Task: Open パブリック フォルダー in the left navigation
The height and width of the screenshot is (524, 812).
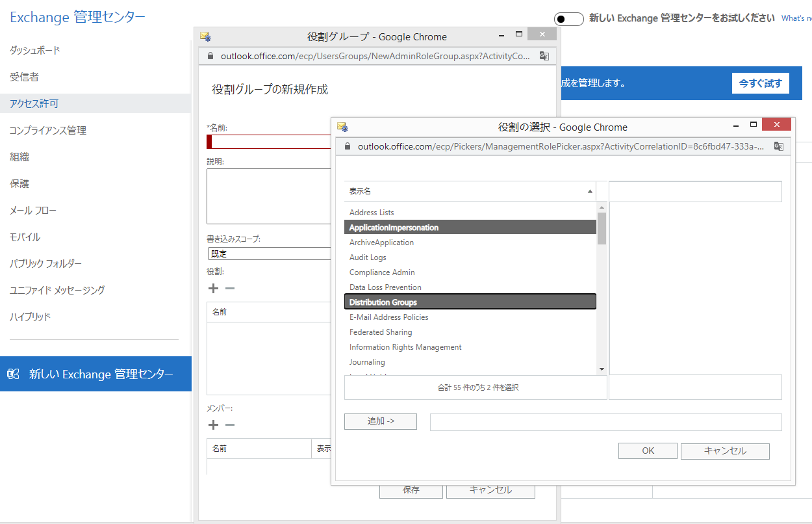Action: pyautogui.click(x=45, y=263)
